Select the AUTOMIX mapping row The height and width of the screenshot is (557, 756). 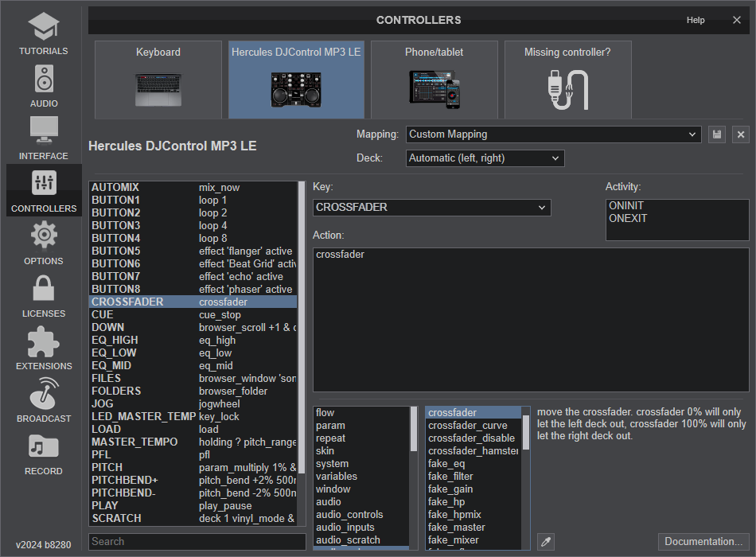[193, 188]
